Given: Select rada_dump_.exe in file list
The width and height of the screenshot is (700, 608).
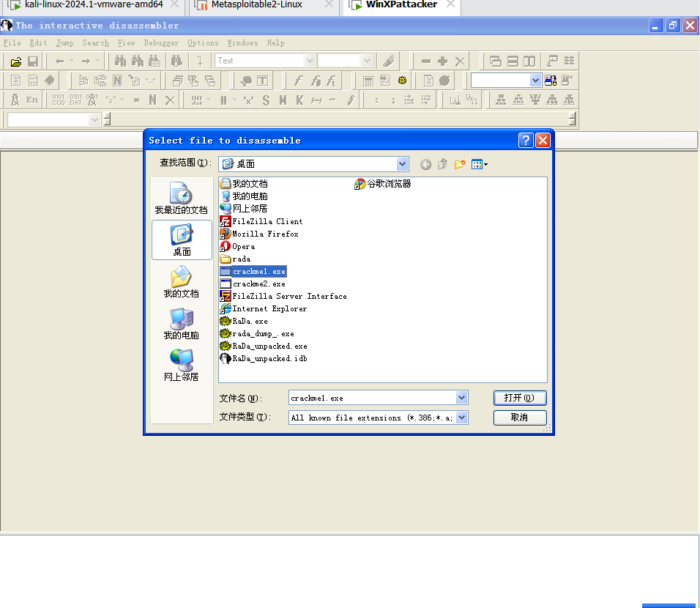Looking at the screenshot, I should click(x=257, y=334).
